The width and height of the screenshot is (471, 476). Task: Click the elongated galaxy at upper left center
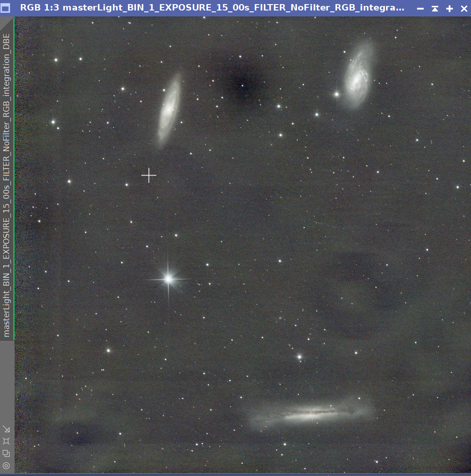[x=169, y=111]
